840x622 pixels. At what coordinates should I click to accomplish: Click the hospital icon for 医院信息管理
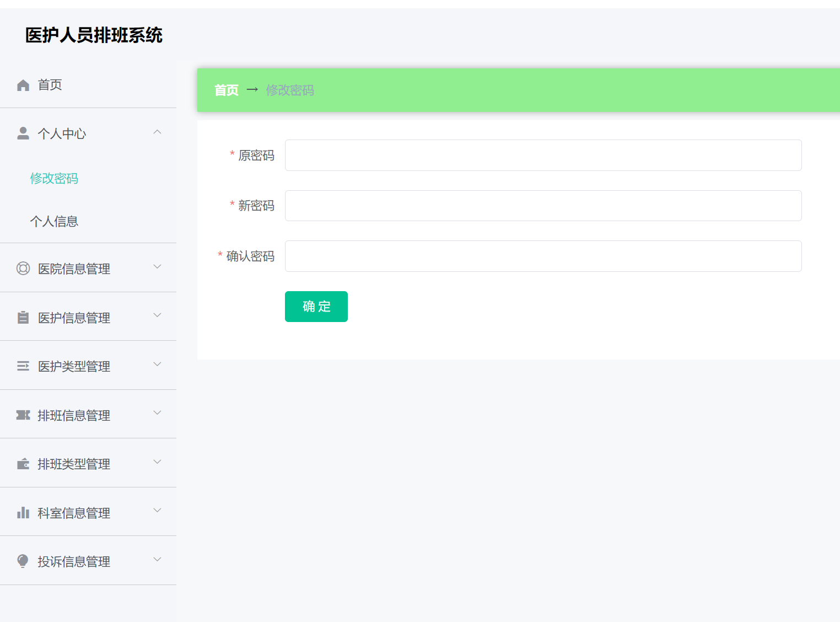23,269
